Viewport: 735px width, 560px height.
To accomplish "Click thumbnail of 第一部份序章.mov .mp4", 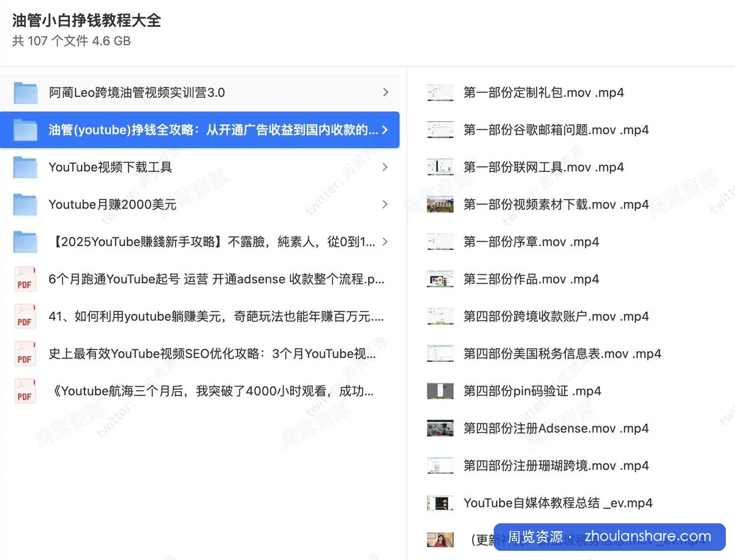I will 440,242.
